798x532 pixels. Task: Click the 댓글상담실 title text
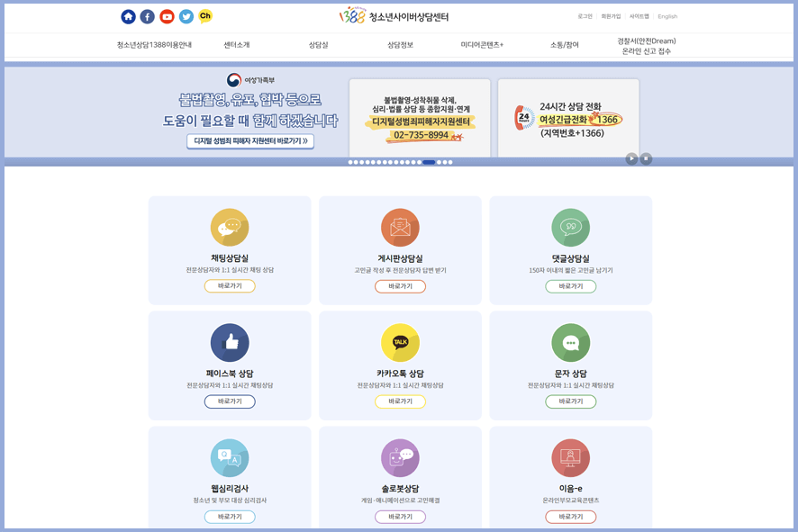570,258
